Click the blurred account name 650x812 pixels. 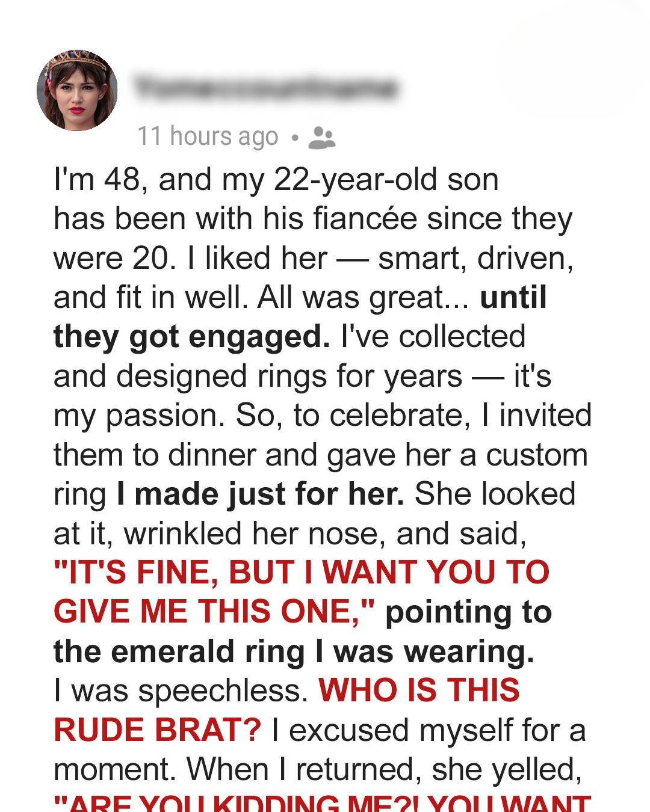coord(265,88)
